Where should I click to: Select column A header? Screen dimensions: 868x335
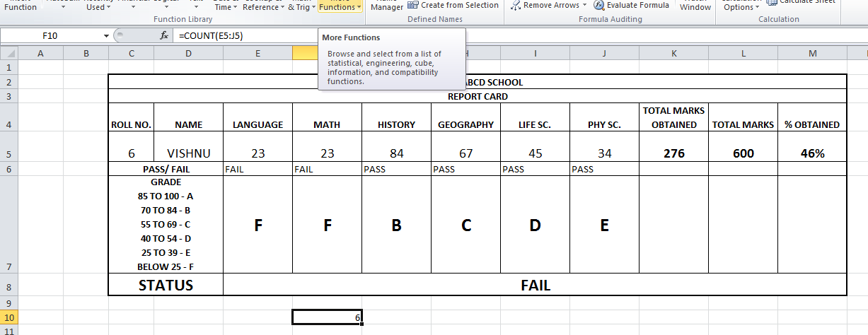click(40, 53)
